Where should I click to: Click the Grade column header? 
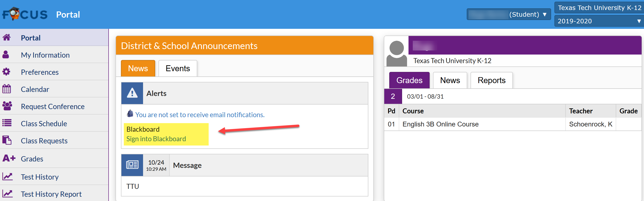pyautogui.click(x=628, y=111)
